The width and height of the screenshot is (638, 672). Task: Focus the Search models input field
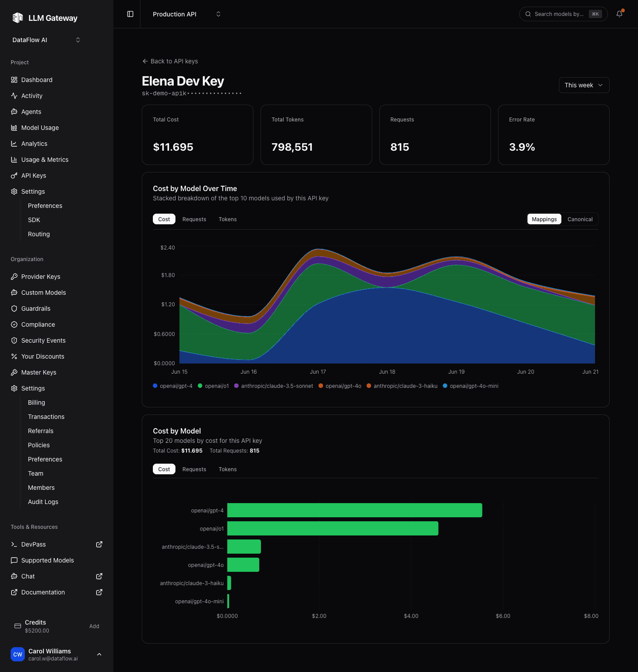click(x=563, y=14)
